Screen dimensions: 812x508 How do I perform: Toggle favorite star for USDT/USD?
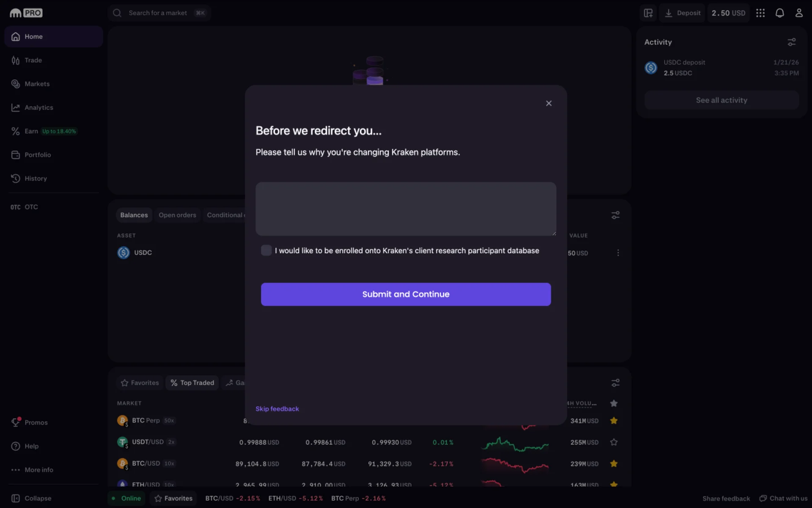click(614, 442)
